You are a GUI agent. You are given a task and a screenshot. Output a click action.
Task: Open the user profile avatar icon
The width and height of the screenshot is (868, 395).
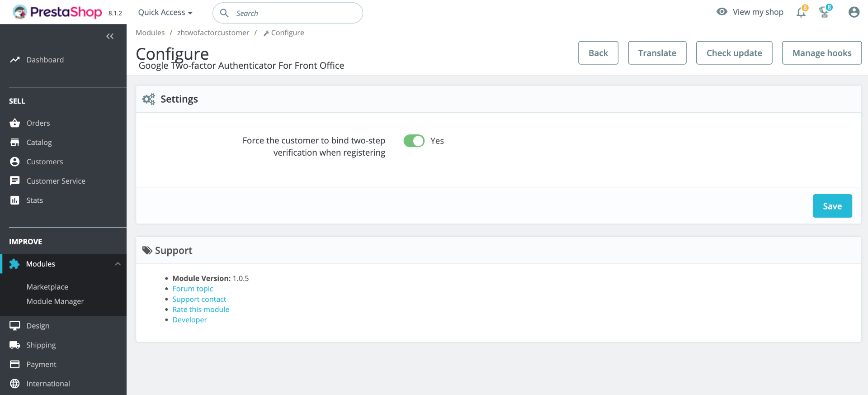pyautogui.click(x=854, y=12)
